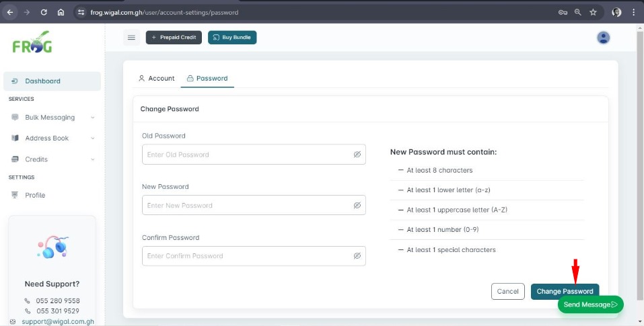Click the Cancel button
644x326 pixels.
click(508, 292)
